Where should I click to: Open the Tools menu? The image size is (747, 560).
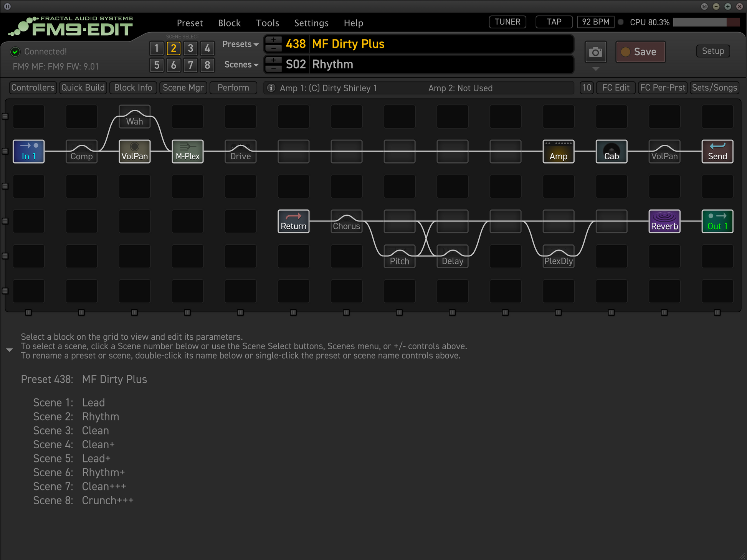(x=267, y=23)
